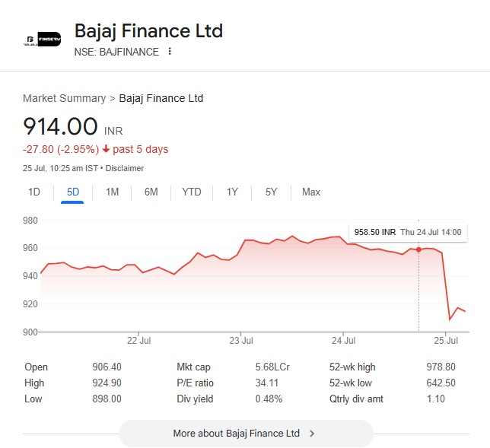Show year-to-date YTD chart
This screenshot has width=490, height=448.
pyautogui.click(x=192, y=192)
